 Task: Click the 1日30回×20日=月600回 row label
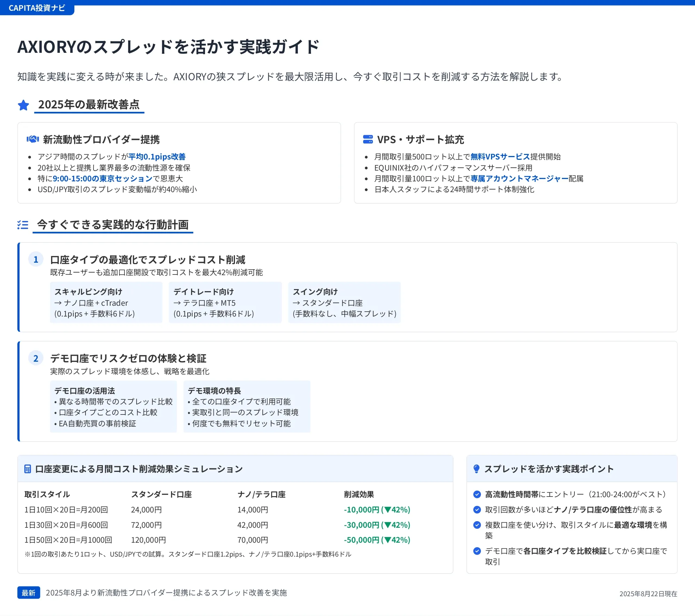pos(66,525)
